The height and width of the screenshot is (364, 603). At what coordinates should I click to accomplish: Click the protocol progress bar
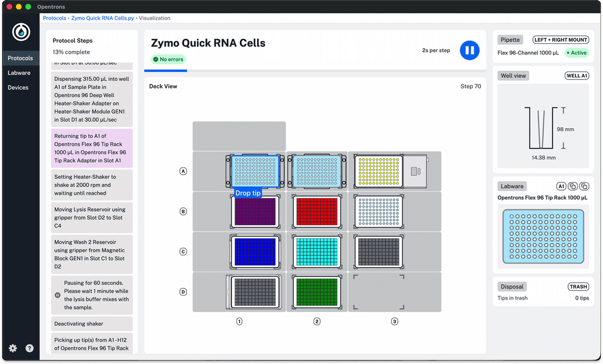click(315, 71)
